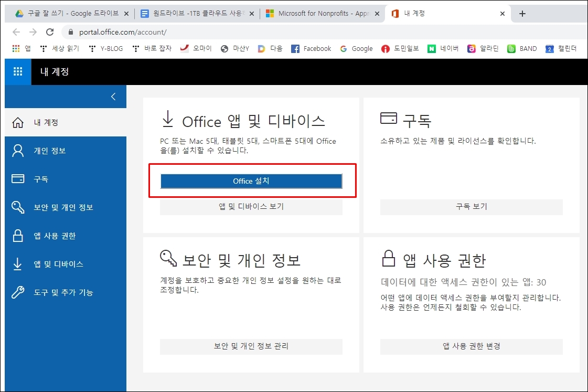Close the 원드라이브 tab

[252, 14]
